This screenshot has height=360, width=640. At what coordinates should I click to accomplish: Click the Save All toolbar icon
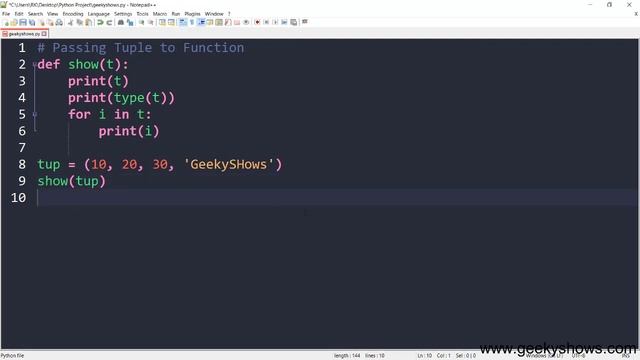point(32,22)
